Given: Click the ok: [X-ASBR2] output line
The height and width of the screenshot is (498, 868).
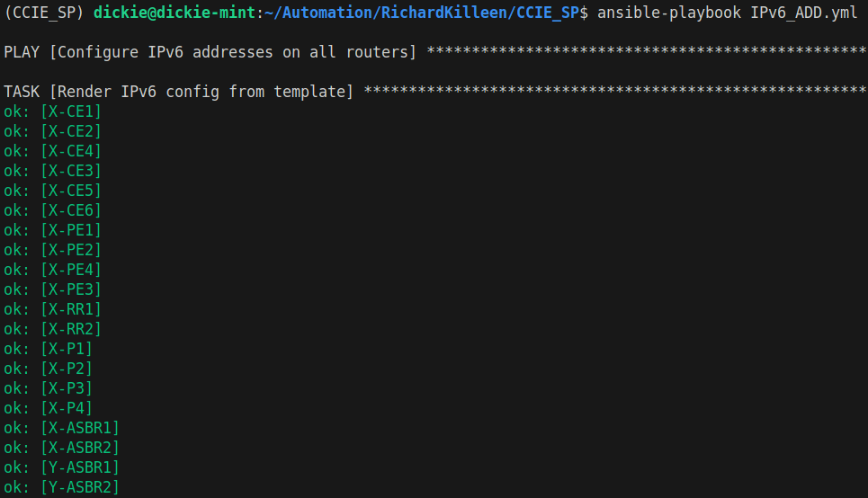Looking at the screenshot, I should coord(61,448).
